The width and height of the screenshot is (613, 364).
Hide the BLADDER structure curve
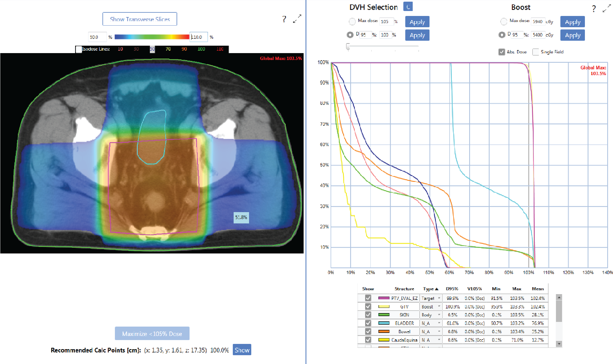point(368,323)
